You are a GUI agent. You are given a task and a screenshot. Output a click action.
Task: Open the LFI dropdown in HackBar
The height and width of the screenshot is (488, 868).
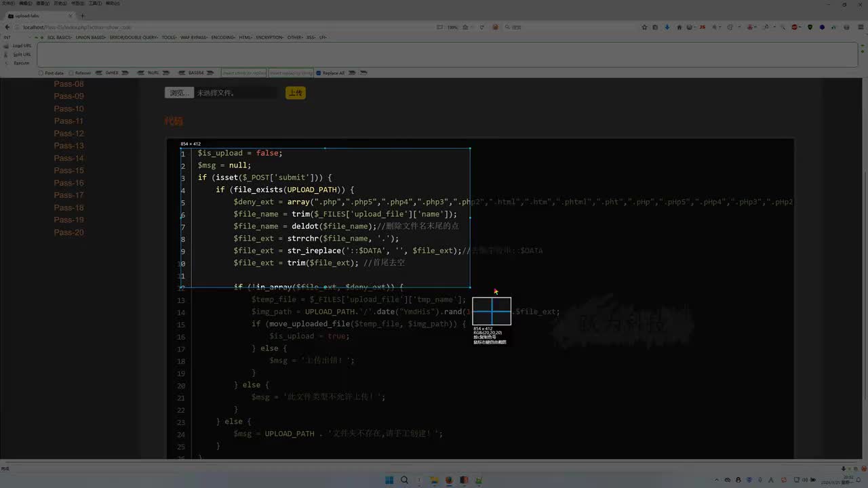pyautogui.click(x=323, y=37)
